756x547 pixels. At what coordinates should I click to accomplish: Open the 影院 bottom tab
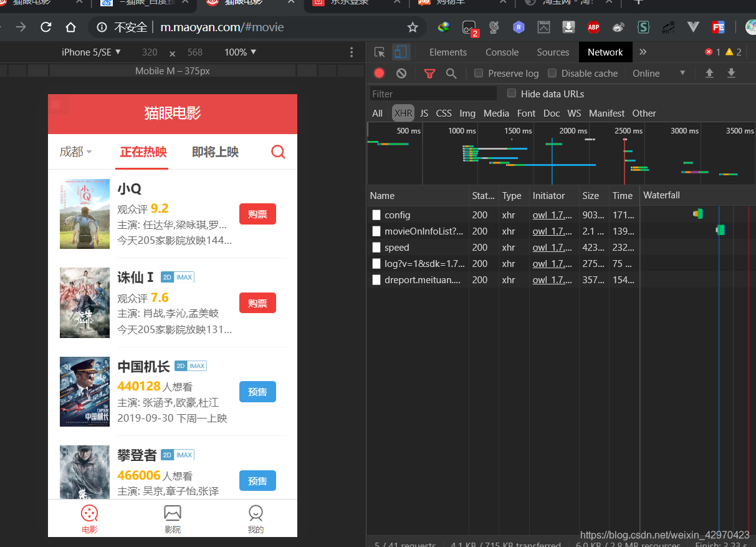(173, 519)
